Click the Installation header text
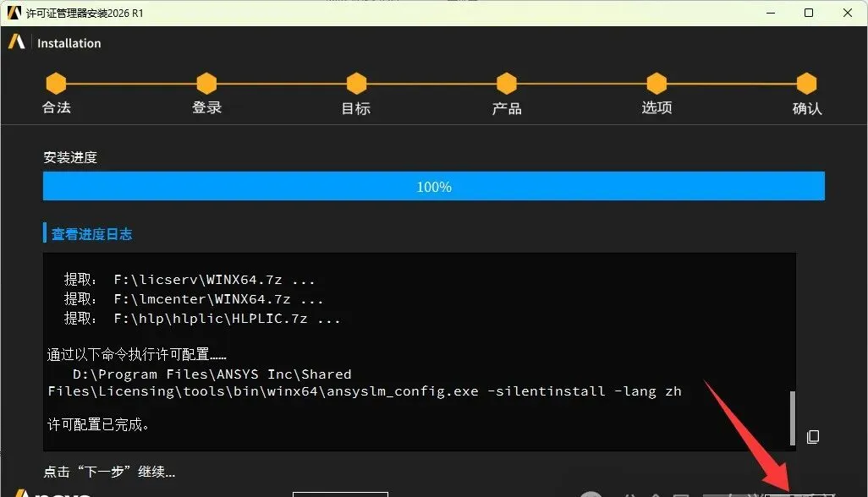 pyautogui.click(x=69, y=43)
